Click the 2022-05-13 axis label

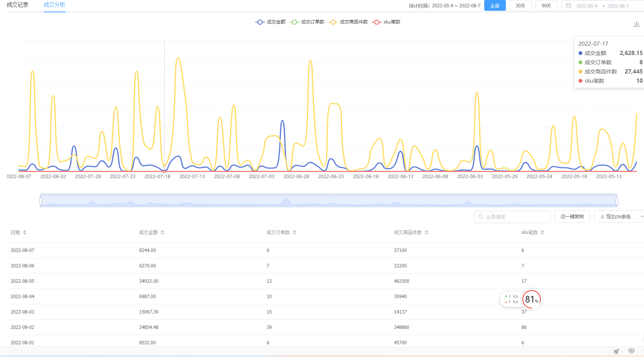tap(609, 177)
